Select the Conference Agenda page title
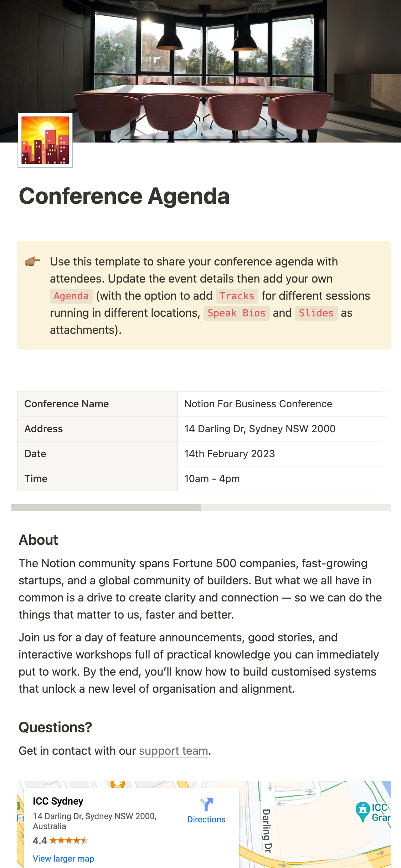Screen dimensions: 401x868 124,196
